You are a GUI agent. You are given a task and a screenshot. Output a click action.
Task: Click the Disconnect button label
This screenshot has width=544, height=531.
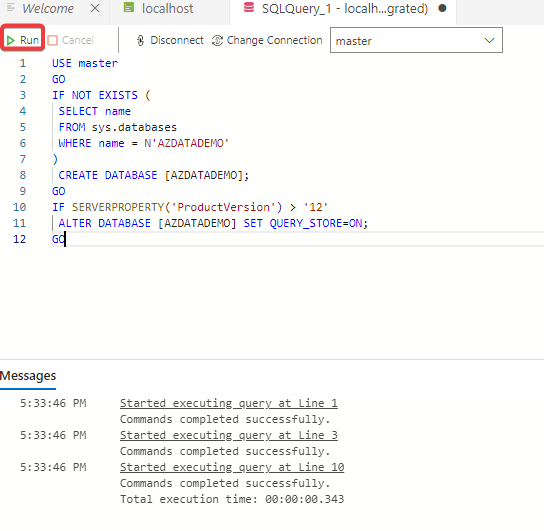177,40
